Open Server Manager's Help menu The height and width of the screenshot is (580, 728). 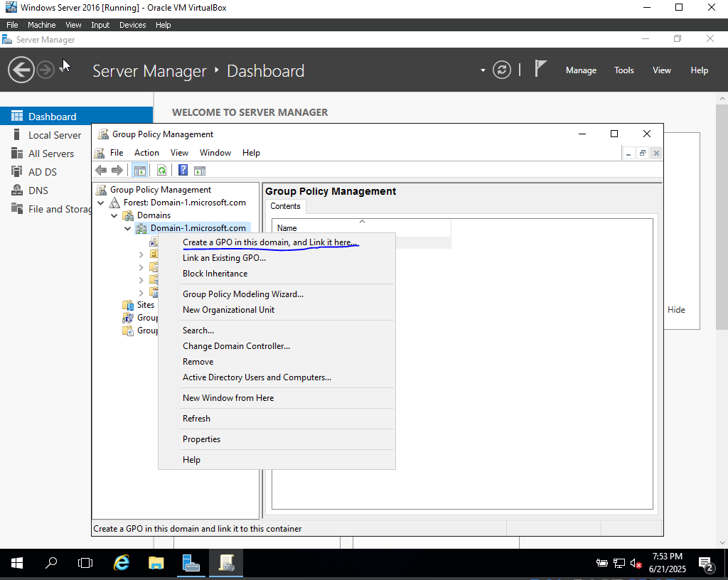[700, 70]
